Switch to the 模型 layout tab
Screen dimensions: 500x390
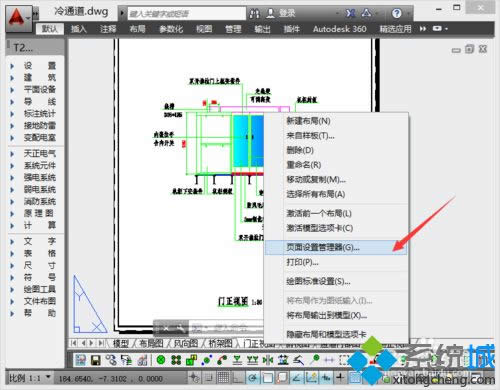click(x=121, y=343)
